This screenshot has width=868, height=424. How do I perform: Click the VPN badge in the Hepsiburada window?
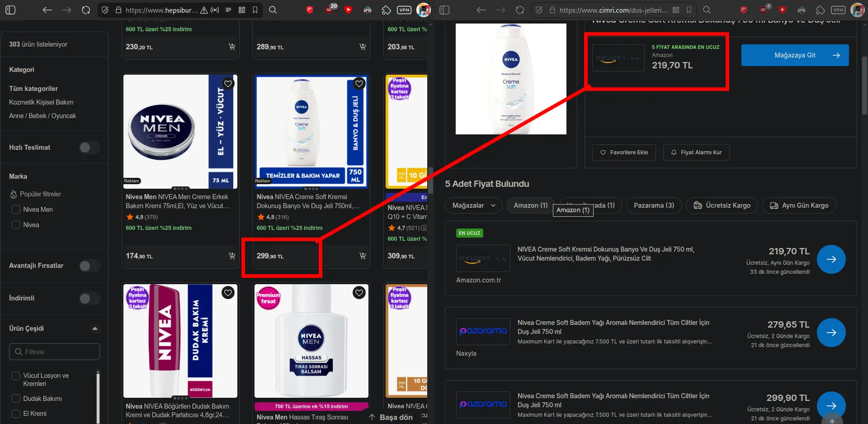coord(404,10)
